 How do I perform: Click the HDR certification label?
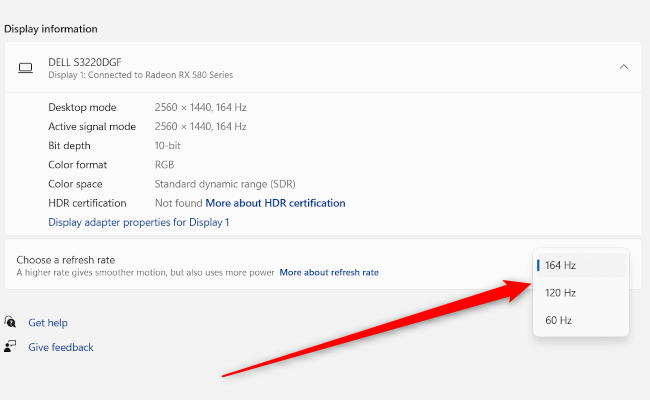(87, 203)
